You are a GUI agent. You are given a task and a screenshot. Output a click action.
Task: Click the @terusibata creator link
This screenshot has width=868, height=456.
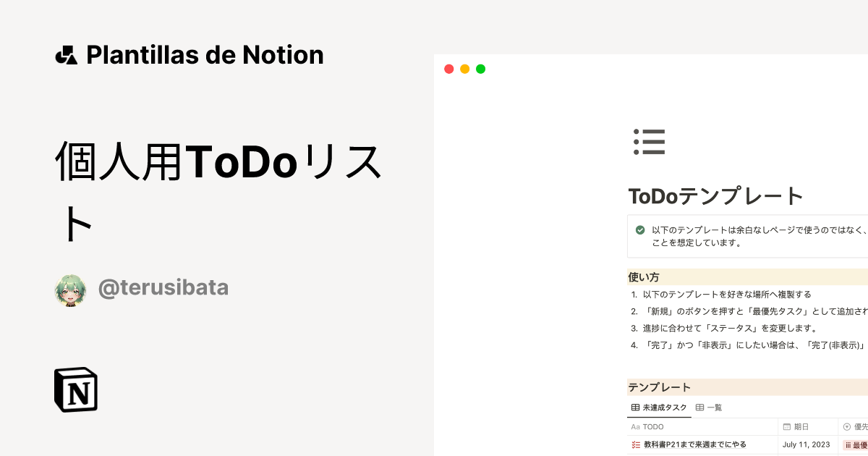pos(163,287)
